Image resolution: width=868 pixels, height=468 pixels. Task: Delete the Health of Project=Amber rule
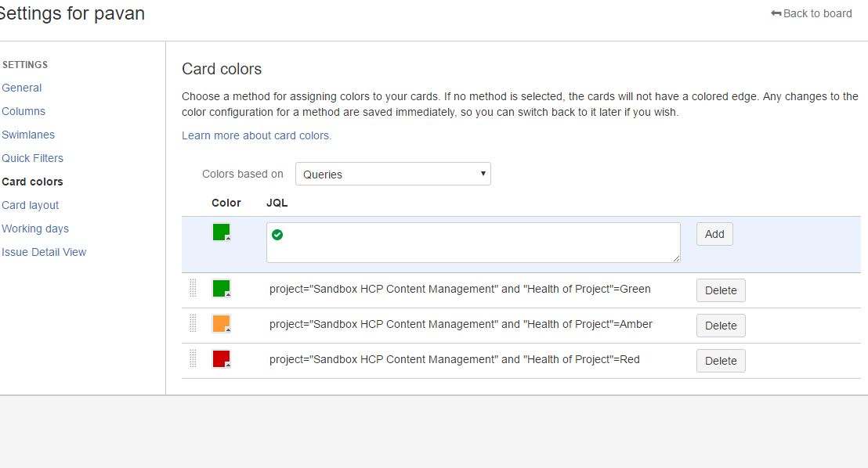pyautogui.click(x=721, y=326)
